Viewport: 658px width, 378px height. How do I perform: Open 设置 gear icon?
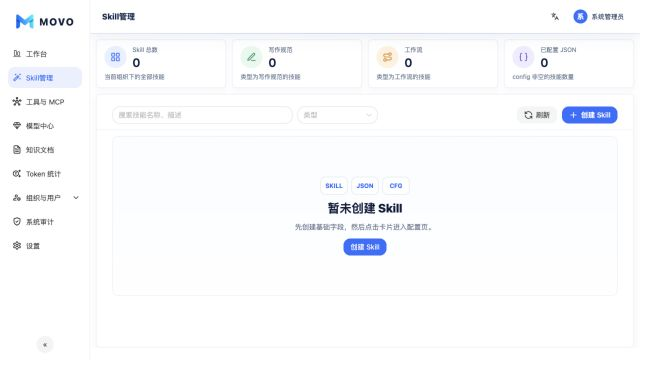click(x=17, y=245)
